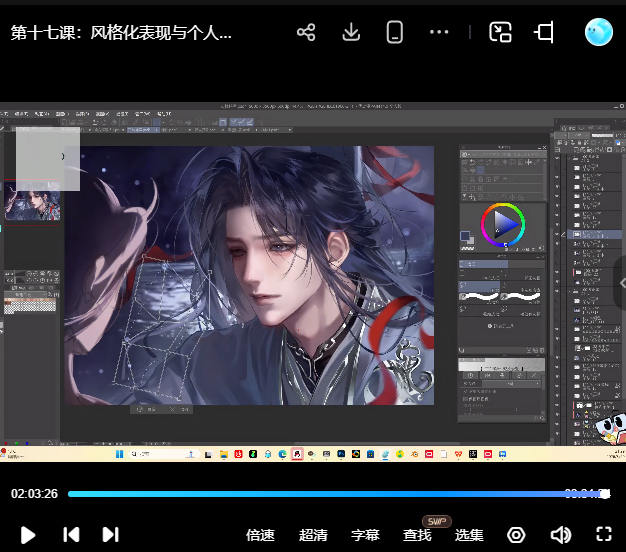Select the highlighted layer row
The width and height of the screenshot is (626, 552).
pos(595,235)
